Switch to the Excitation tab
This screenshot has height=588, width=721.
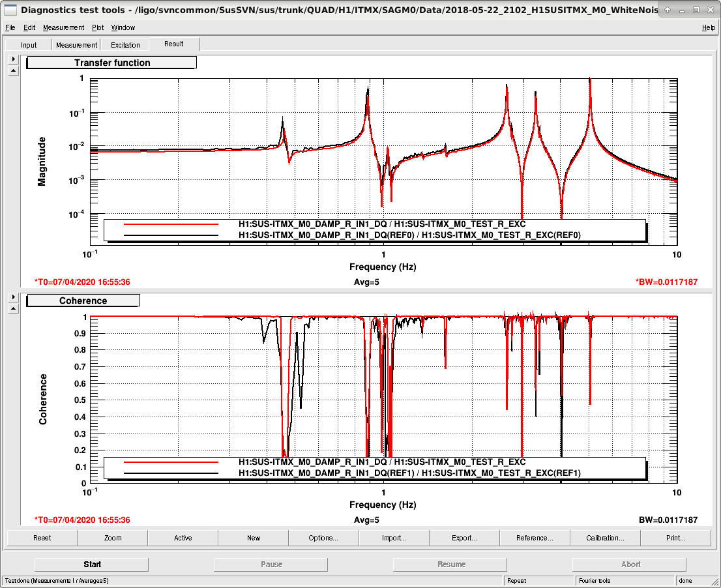125,45
